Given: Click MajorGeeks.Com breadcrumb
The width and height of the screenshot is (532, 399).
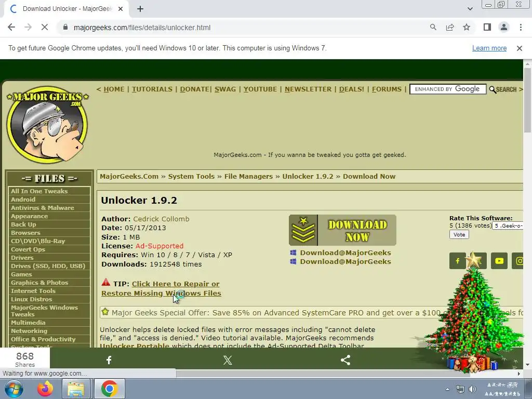Looking at the screenshot, I should pos(129,177).
